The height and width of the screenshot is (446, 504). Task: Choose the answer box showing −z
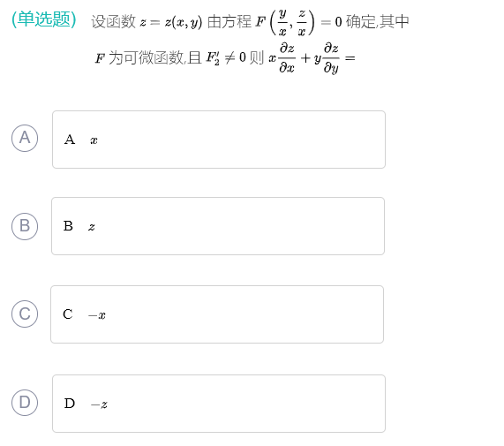(x=219, y=404)
